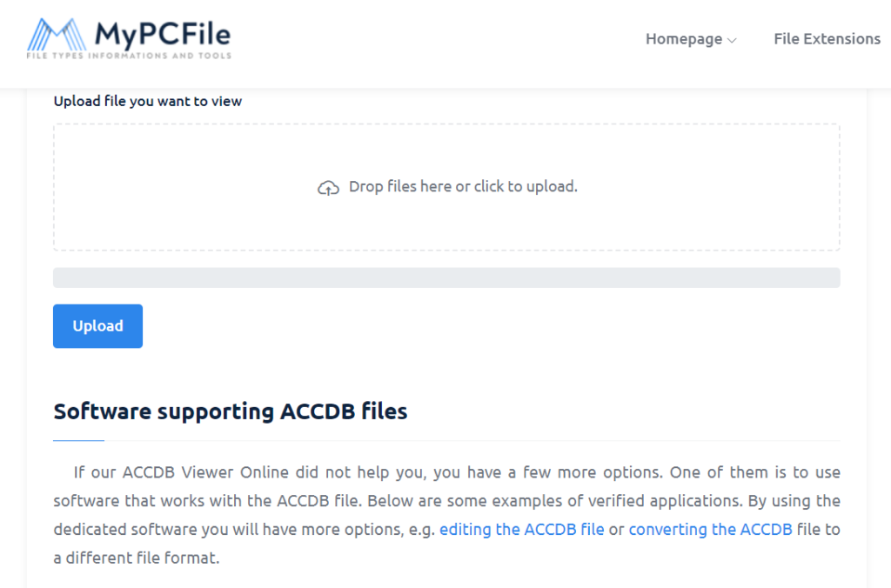Click the Upload button
The image size is (891, 588).
[97, 325]
